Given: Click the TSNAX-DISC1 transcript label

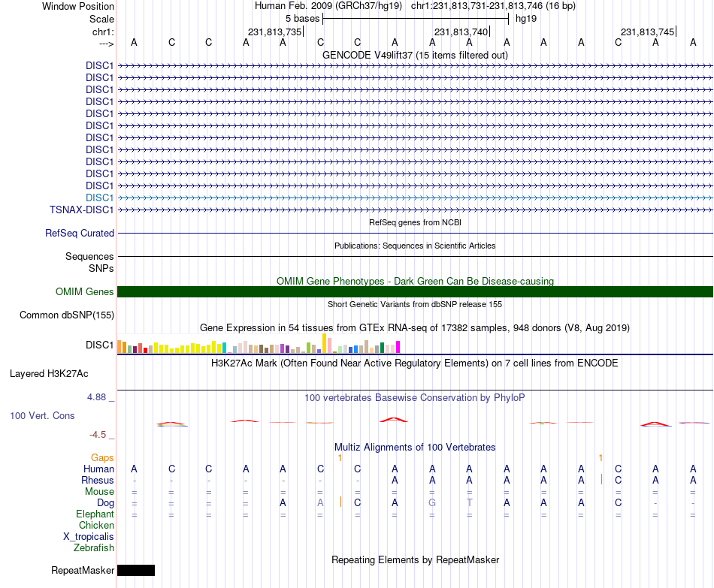Looking at the screenshot, I should coord(81,210).
